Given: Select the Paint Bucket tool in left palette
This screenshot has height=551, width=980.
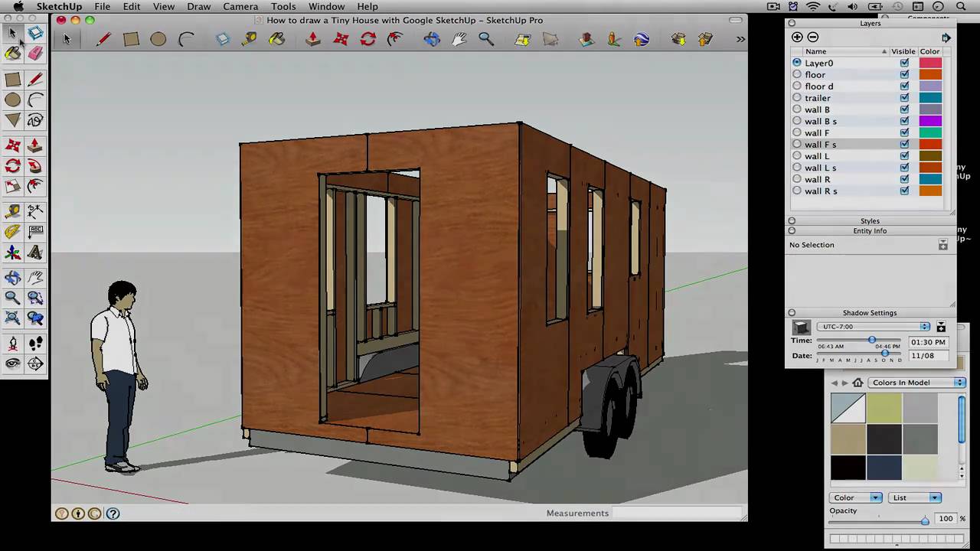Looking at the screenshot, I should tap(13, 54).
